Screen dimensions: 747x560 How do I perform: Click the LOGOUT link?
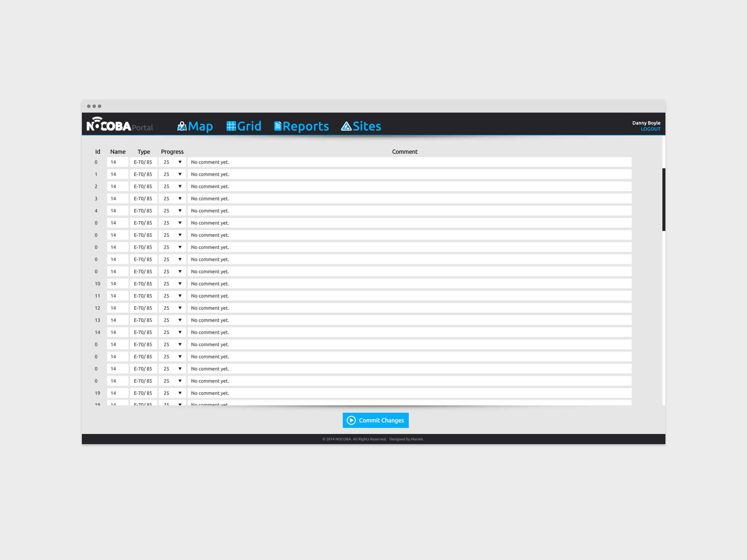pos(650,129)
